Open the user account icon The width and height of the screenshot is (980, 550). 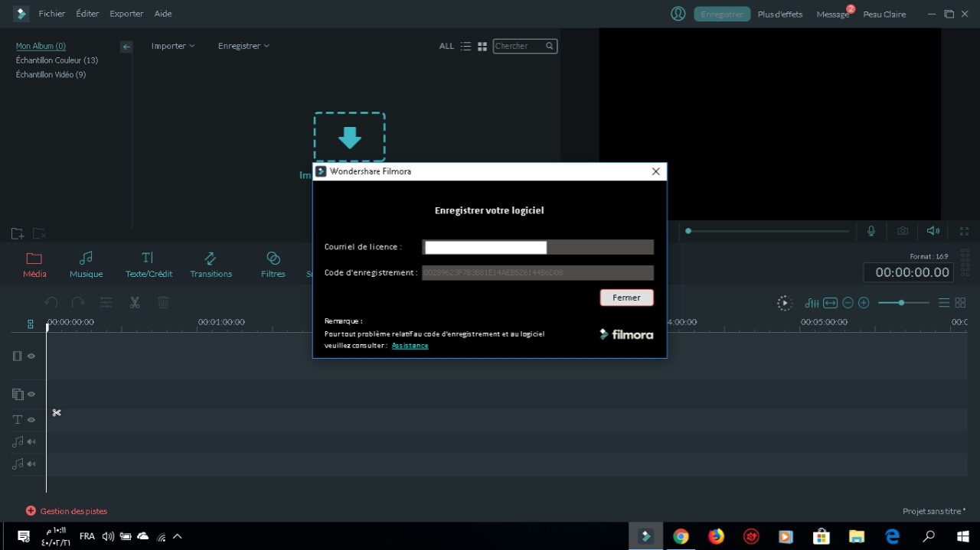click(678, 14)
